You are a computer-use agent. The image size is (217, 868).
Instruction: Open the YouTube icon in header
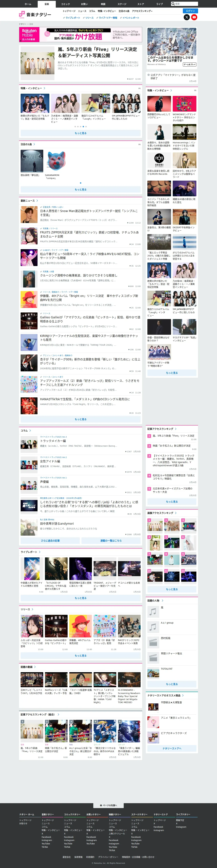(x=194, y=17)
